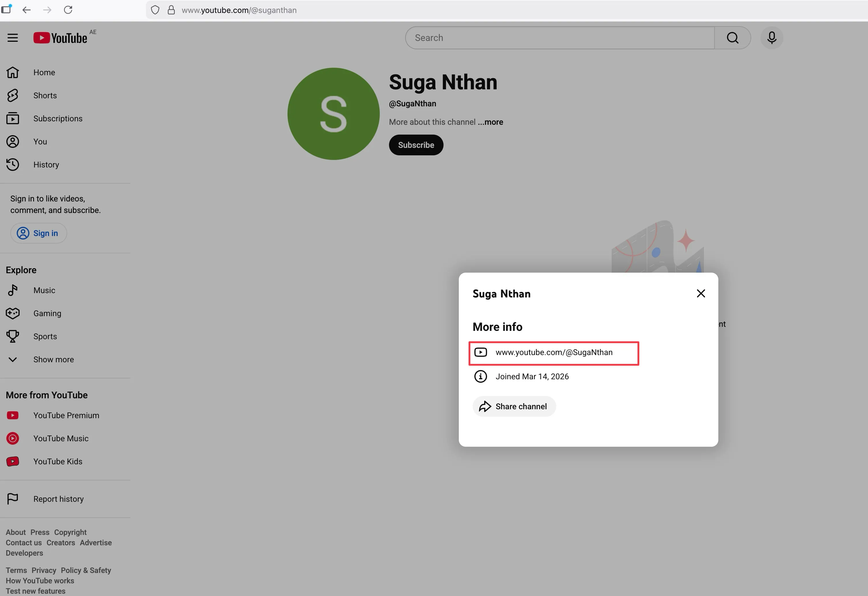
Task: Click the Gaming controller icon
Action: click(13, 313)
